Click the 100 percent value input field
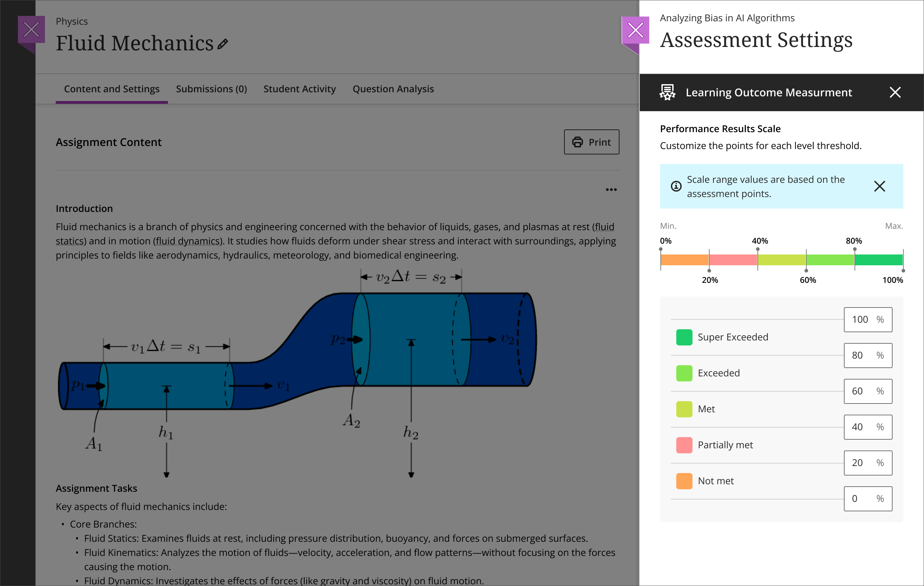The image size is (924, 586). click(x=868, y=319)
